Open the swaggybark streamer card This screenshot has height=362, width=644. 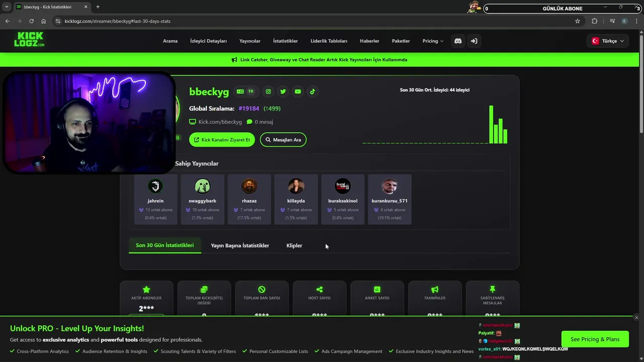(202, 199)
